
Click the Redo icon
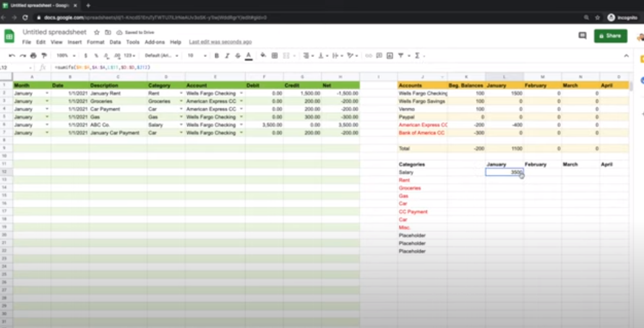pos(23,56)
